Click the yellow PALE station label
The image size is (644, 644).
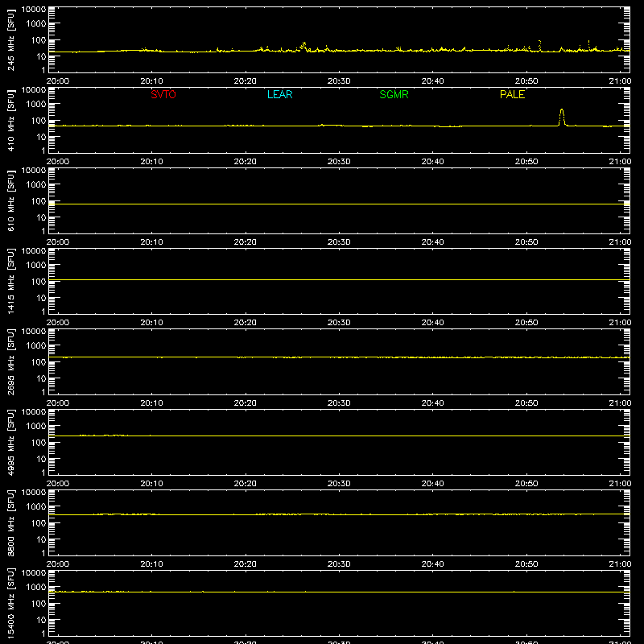[512, 94]
